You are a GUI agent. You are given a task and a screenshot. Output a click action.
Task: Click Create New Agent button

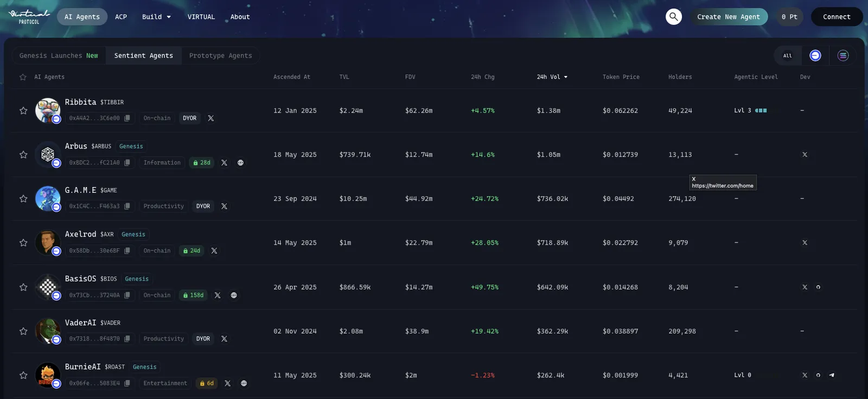(x=729, y=17)
